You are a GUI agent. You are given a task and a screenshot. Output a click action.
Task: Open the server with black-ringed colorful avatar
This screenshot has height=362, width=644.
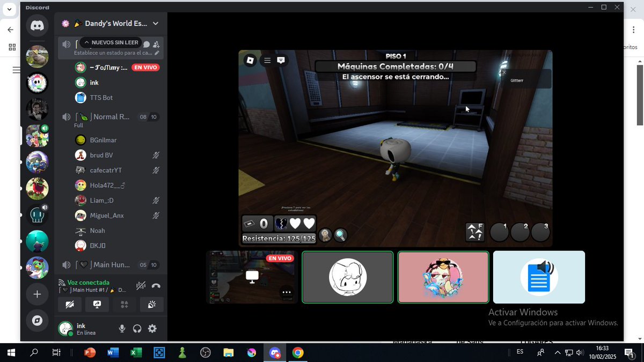(x=37, y=83)
